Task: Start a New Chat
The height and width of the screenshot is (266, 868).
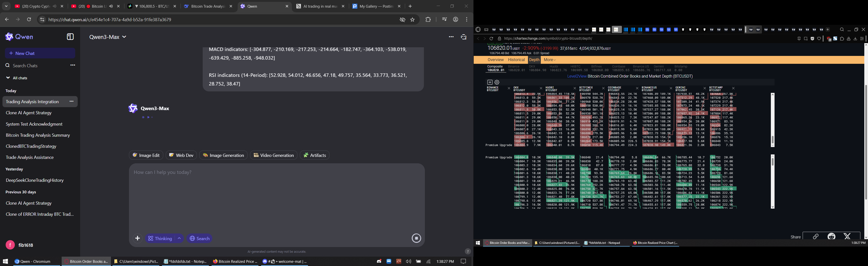Action: pyautogui.click(x=40, y=53)
